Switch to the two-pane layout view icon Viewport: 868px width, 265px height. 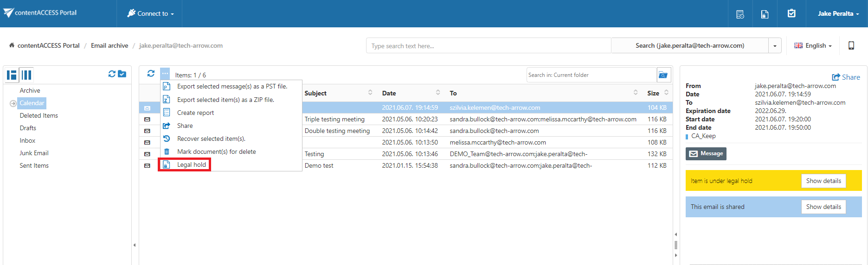click(x=12, y=75)
